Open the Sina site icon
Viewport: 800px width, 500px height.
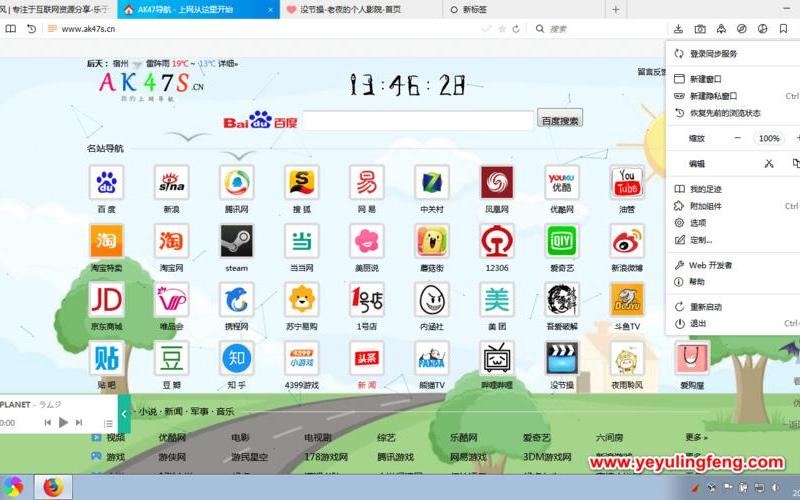[171, 182]
